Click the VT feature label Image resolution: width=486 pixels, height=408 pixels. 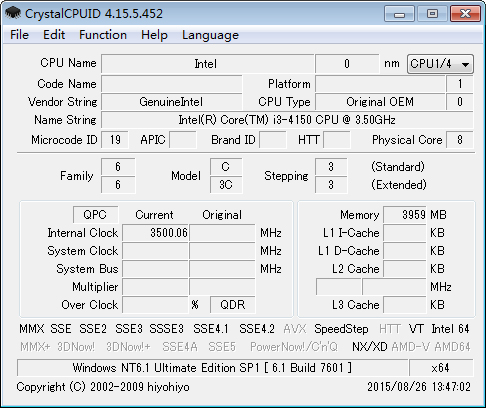click(x=416, y=329)
